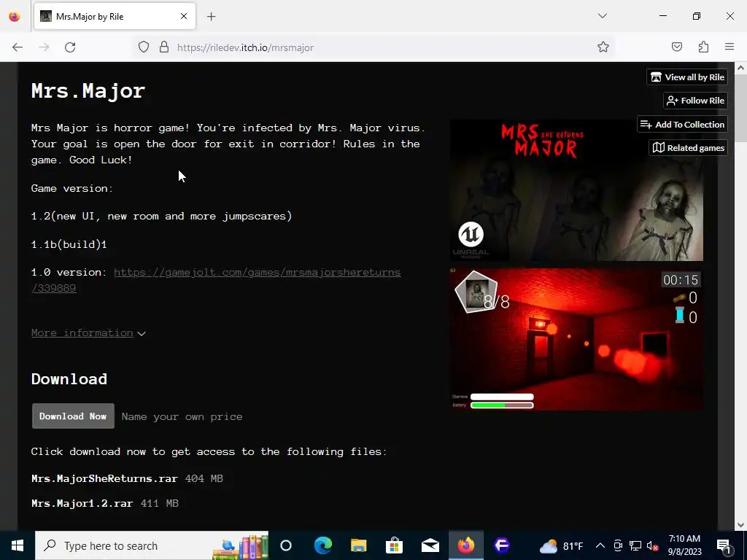Open Microsoft Store from taskbar
The width and height of the screenshot is (747, 560).
394,545
